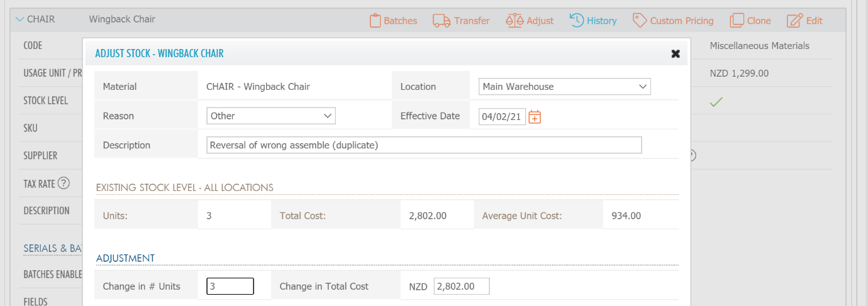Image resolution: width=868 pixels, height=306 pixels.
Task: Click the Effective Date field
Action: 501,117
